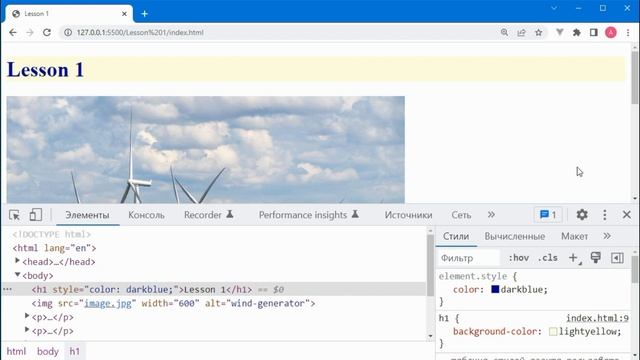
Task: Activate the inspect element picker tool
Action: (x=14, y=215)
